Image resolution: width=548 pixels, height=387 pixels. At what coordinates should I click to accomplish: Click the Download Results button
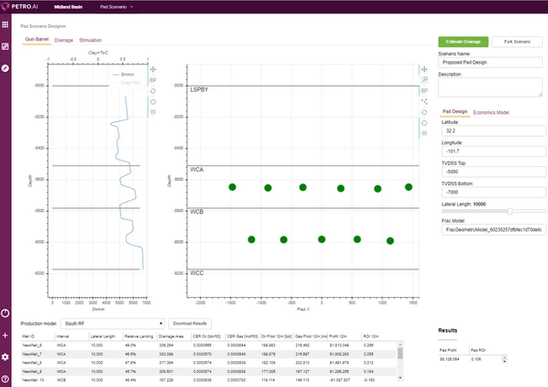point(190,323)
